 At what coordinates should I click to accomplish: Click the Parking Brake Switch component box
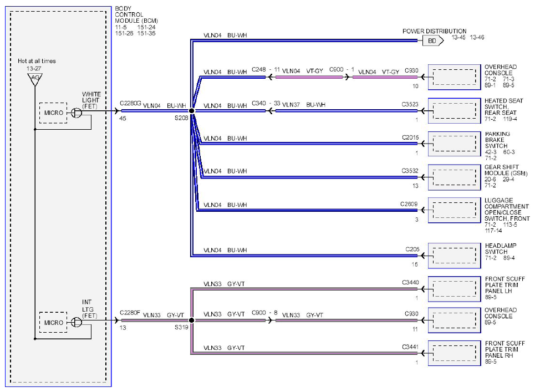click(x=454, y=144)
